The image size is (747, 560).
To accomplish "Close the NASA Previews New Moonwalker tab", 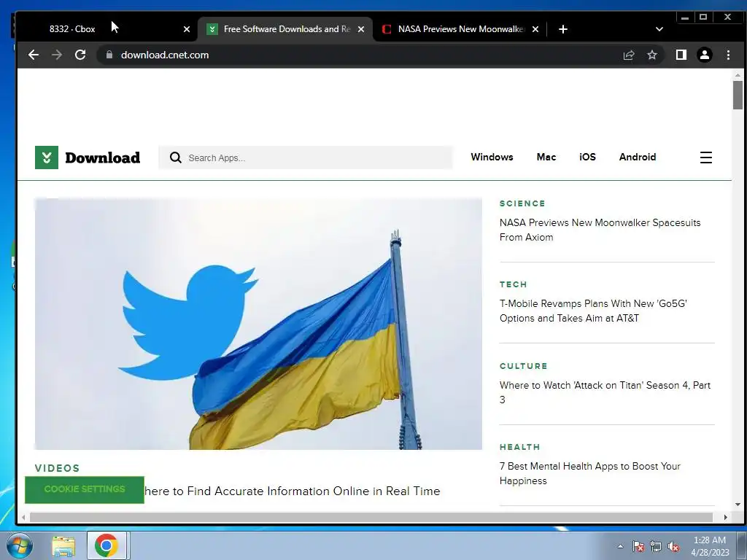I will coord(535,29).
